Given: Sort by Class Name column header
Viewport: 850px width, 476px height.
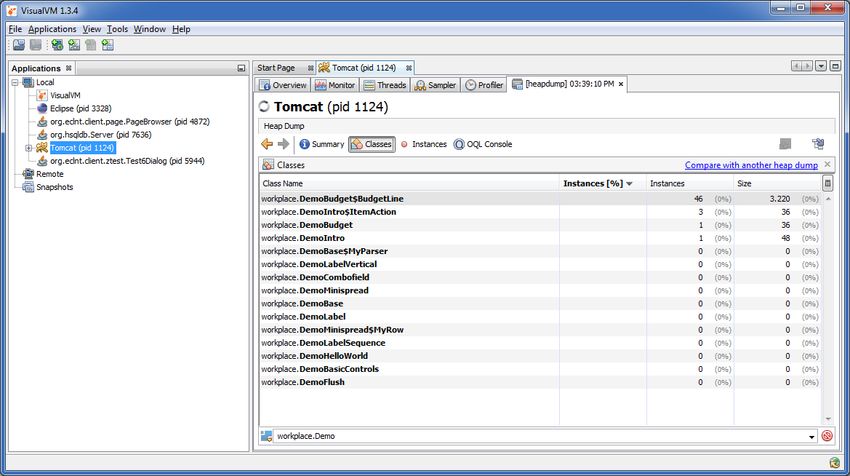Looking at the screenshot, I should pyautogui.click(x=409, y=183).
